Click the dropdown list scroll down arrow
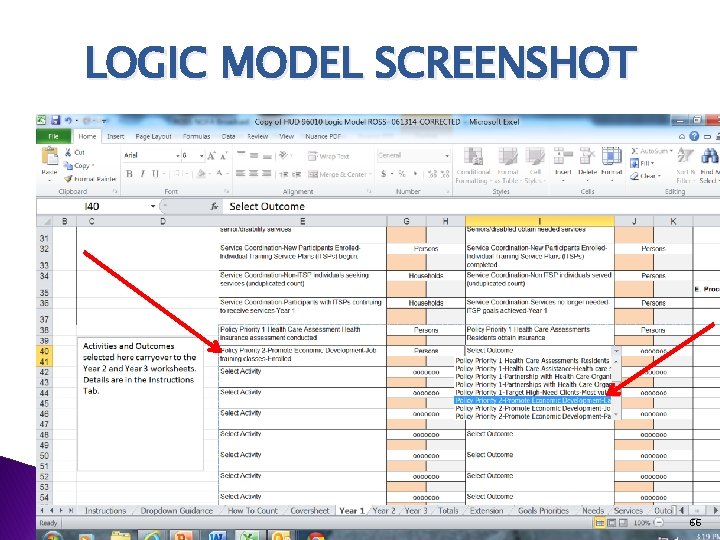Viewport: 720px width, 540px height. (617, 415)
